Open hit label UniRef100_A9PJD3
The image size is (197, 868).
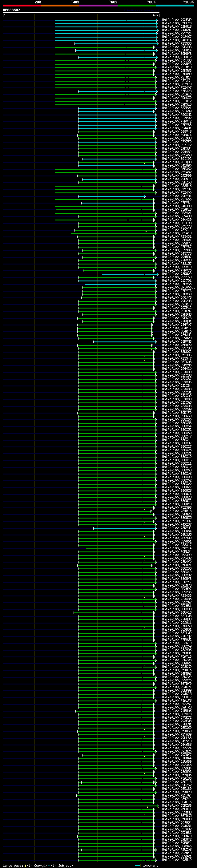tap(177, 47)
